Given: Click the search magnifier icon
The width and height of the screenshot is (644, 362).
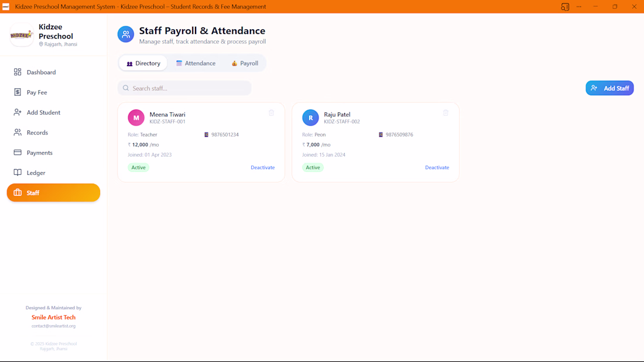Looking at the screenshot, I should coord(126,88).
